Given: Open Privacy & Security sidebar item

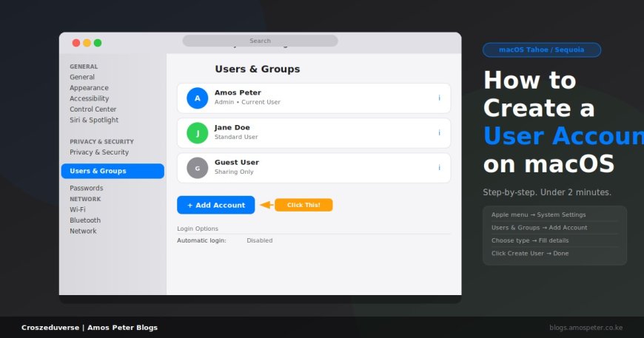Looking at the screenshot, I should tap(99, 152).
